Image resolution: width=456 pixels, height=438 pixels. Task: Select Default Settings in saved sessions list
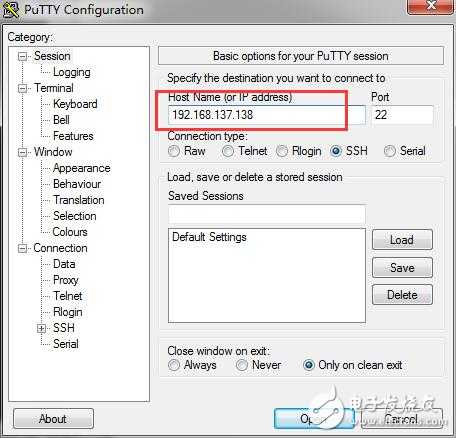point(209,237)
